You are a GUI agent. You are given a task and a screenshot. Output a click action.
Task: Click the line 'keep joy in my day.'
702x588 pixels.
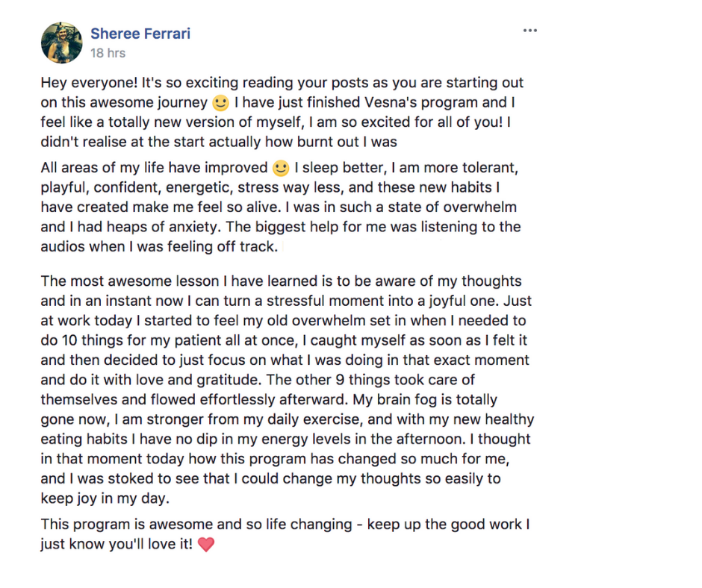click(105, 498)
